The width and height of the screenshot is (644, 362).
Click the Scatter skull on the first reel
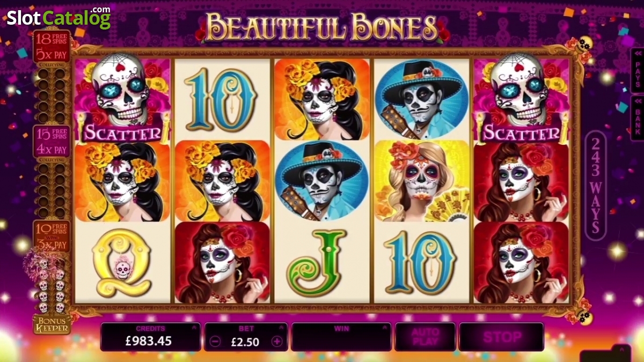pos(123,99)
